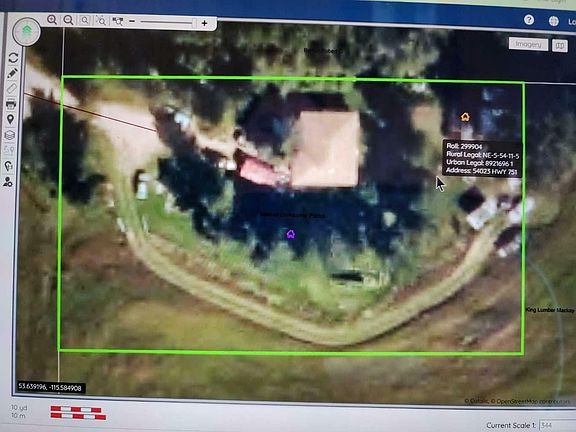Click the location pin marker tool

(x=10, y=119)
